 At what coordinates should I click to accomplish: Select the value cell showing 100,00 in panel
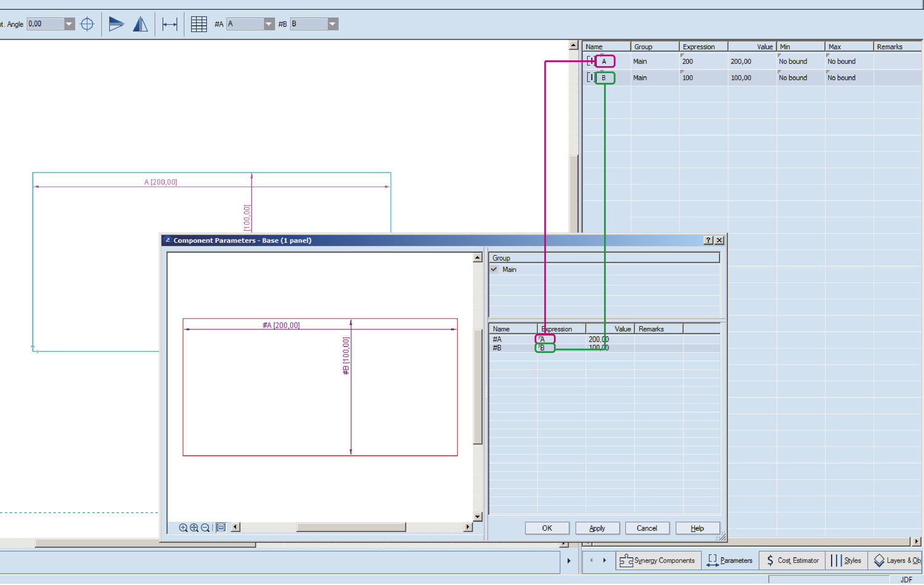click(752, 78)
